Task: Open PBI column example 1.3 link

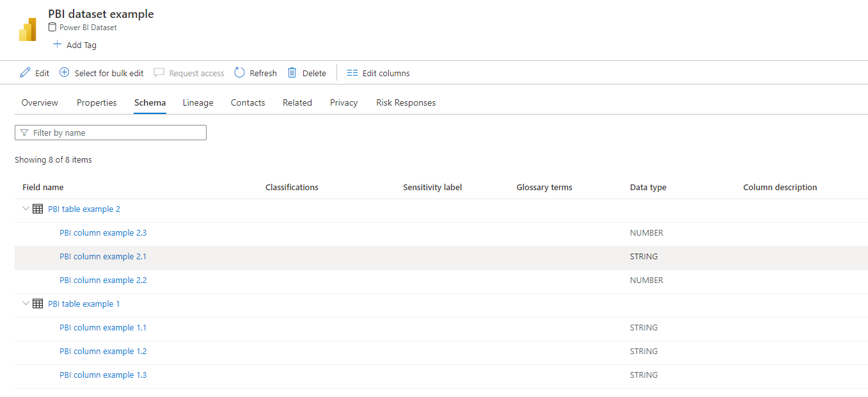Action: click(x=103, y=375)
